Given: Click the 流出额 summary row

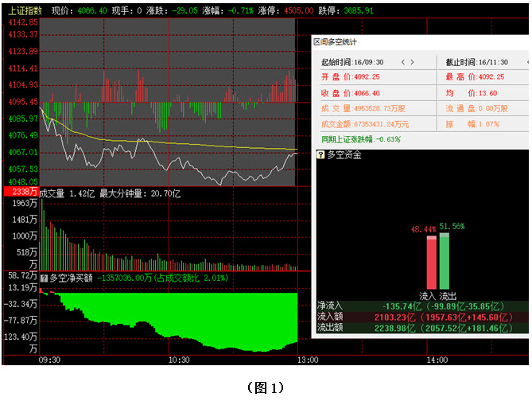Looking at the screenshot, I should coord(421,327).
